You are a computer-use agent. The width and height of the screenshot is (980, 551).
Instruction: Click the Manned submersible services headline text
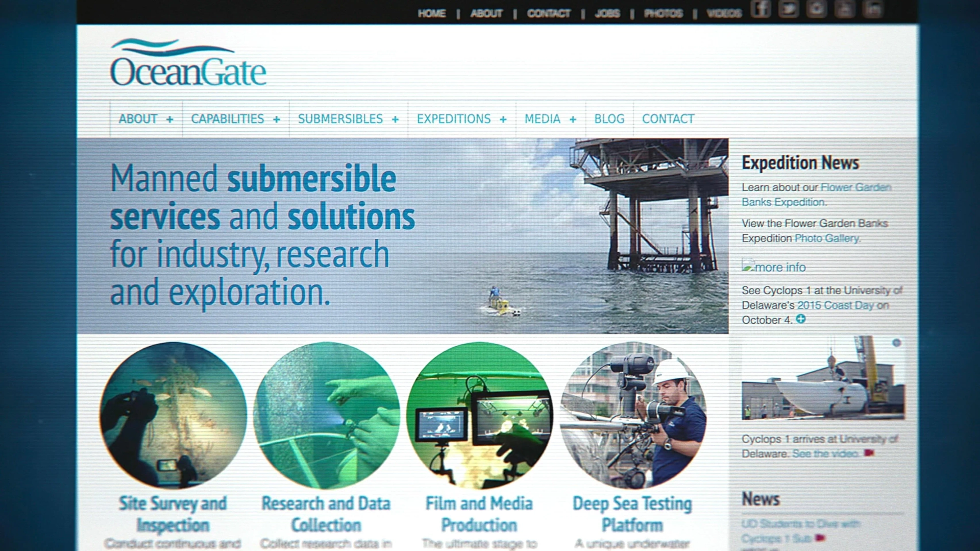[x=263, y=235]
